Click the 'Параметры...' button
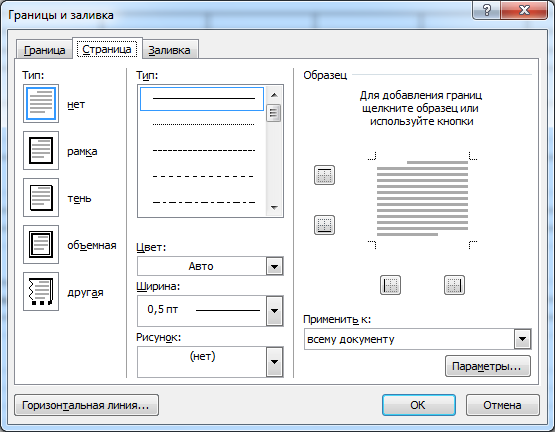Image resolution: width=555 pixels, height=432 pixels. tap(488, 366)
